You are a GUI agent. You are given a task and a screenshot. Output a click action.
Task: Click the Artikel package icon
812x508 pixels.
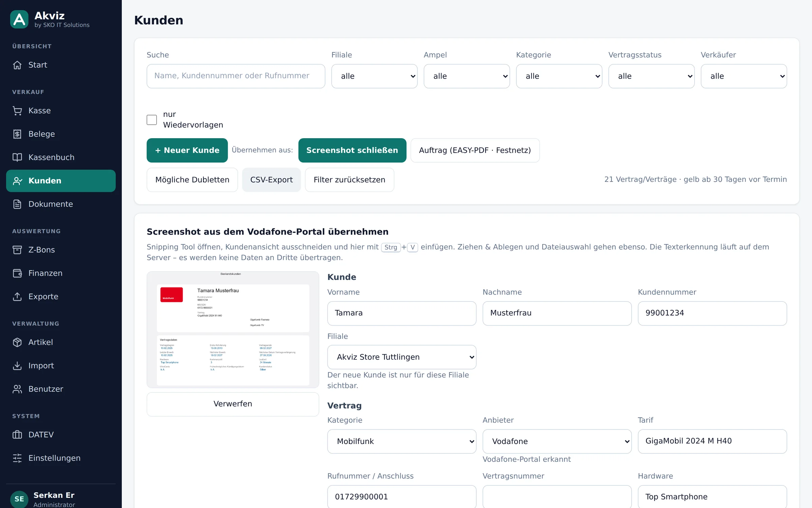click(x=17, y=342)
